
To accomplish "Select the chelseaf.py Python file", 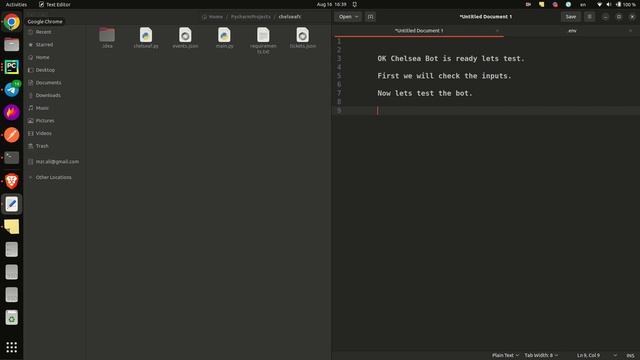I will click(x=146, y=38).
